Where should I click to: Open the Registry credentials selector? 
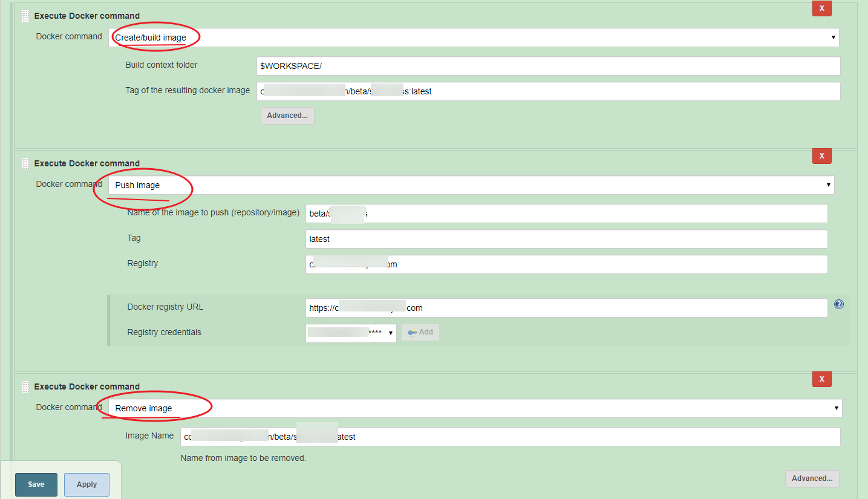click(351, 333)
